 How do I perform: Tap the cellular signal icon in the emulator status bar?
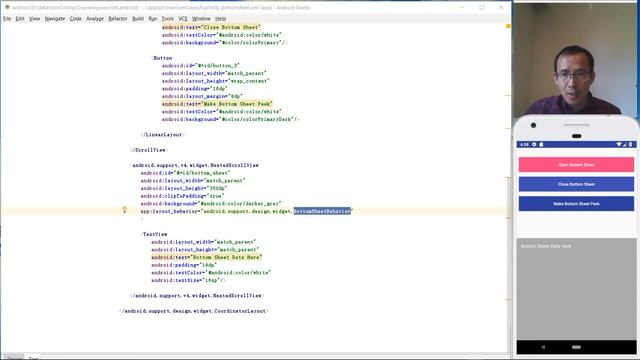pyautogui.click(x=625, y=144)
